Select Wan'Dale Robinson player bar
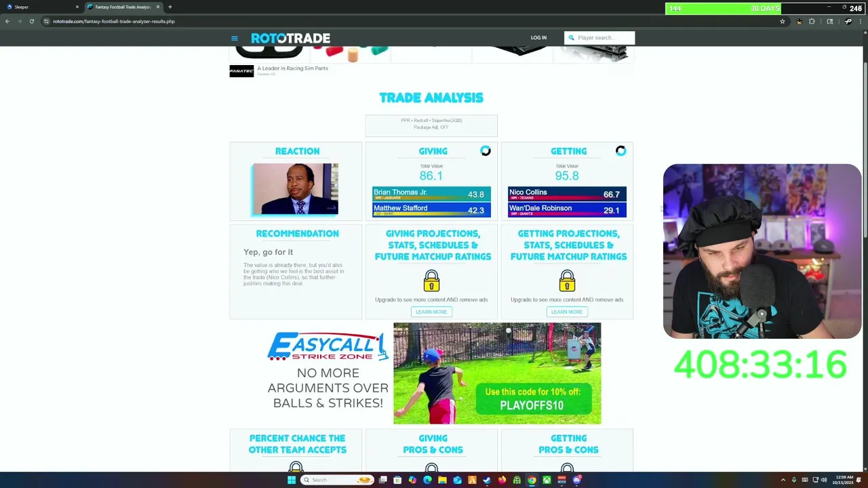The height and width of the screenshot is (488, 868). (567, 210)
